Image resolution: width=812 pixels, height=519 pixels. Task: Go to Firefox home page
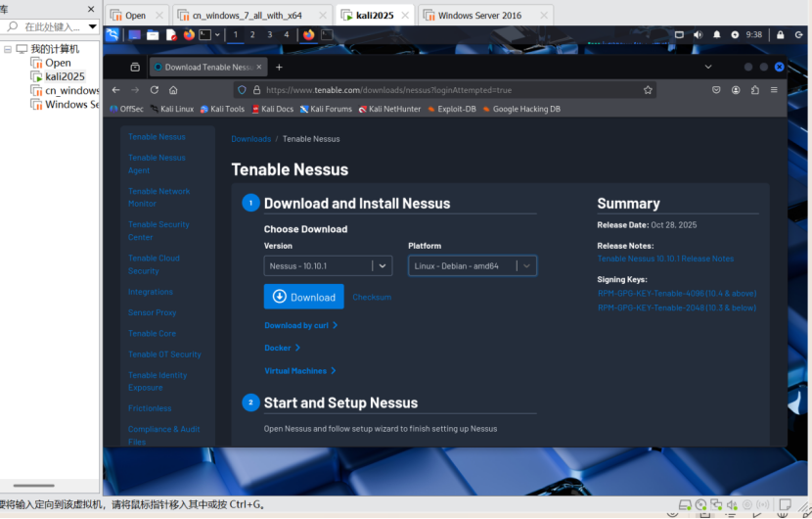tap(173, 90)
